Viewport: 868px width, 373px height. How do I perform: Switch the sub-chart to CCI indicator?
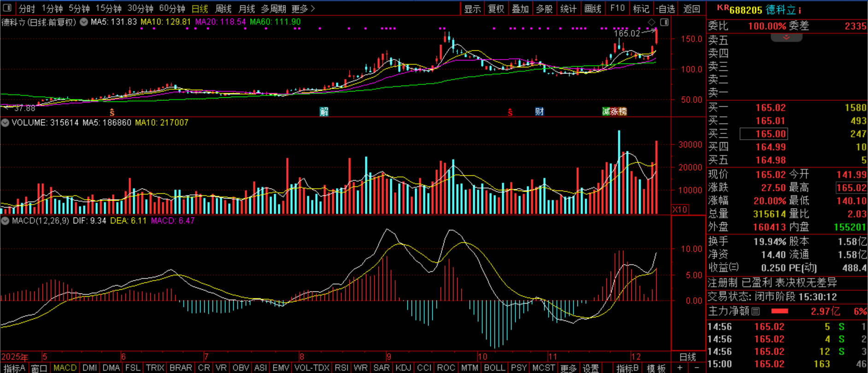[424, 368]
